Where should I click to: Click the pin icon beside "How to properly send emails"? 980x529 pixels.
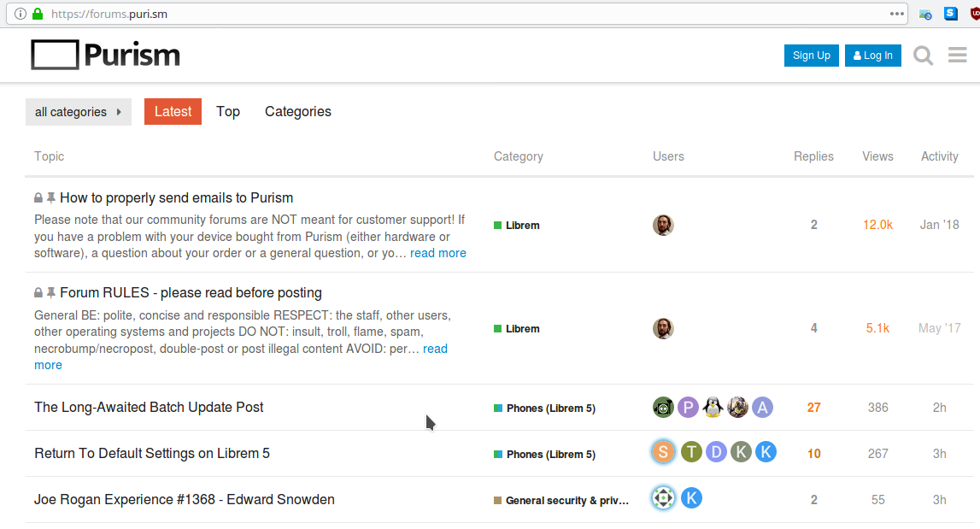51,197
